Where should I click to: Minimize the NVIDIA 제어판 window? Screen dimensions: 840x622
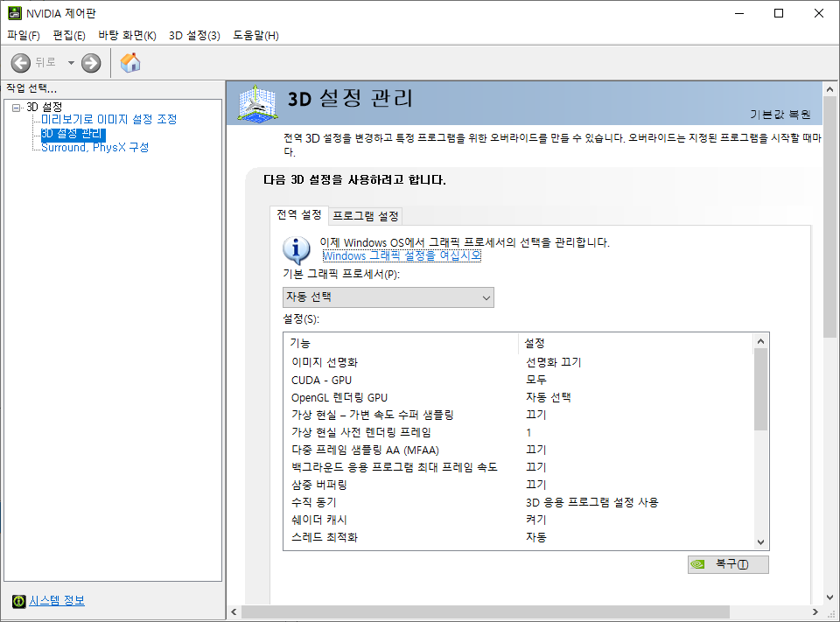[x=739, y=13]
